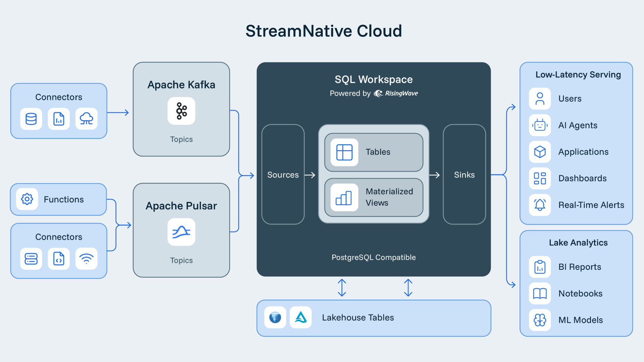The image size is (644, 362).
Task: Click the "StreamNative Cloud" title
Action: tap(324, 31)
